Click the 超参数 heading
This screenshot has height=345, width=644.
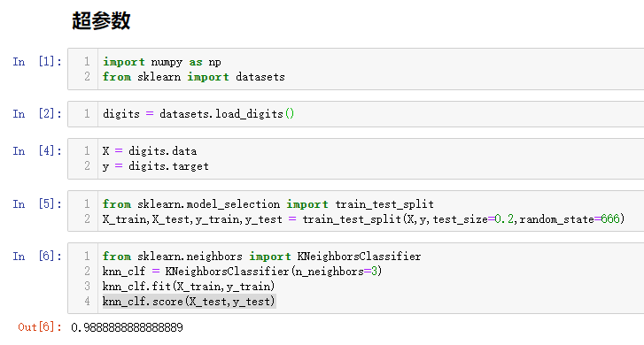(101, 20)
